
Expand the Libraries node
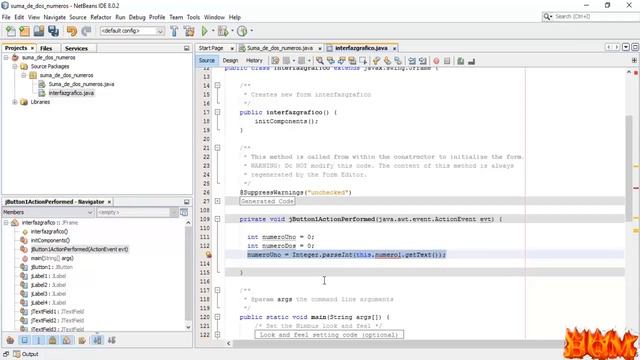pos(15,102)
